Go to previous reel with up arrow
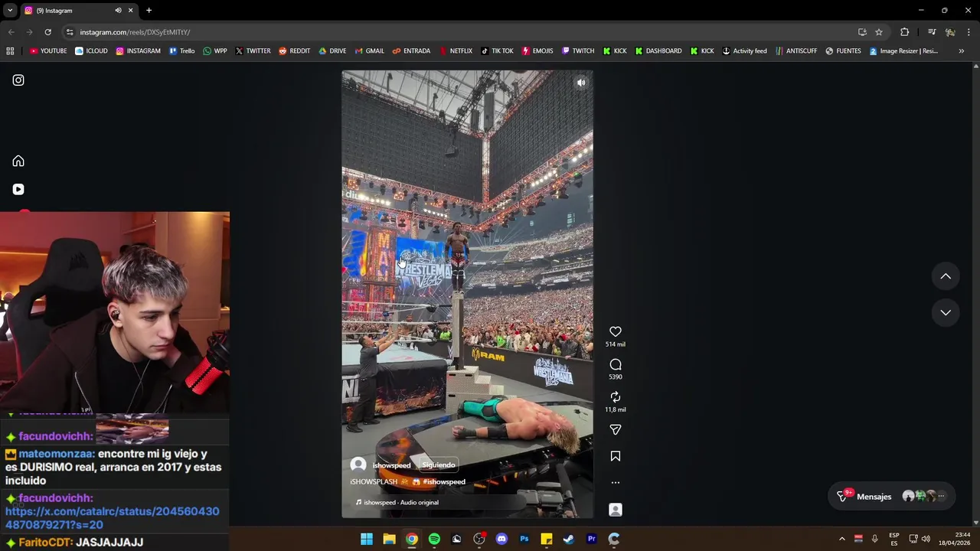Image resolution: width=980 pixels, height=551 pixels. pyautogui.click(x=946, y=276)
